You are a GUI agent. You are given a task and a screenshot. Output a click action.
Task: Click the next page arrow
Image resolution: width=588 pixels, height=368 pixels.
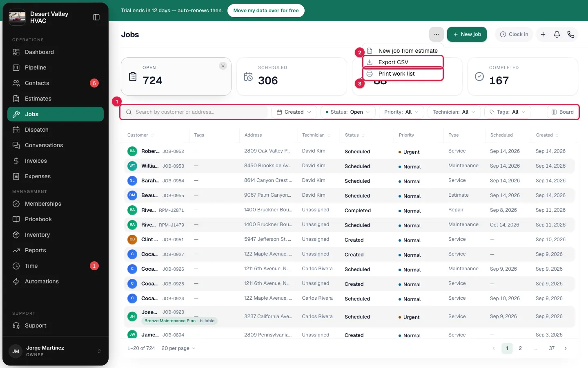coord(566,348)
